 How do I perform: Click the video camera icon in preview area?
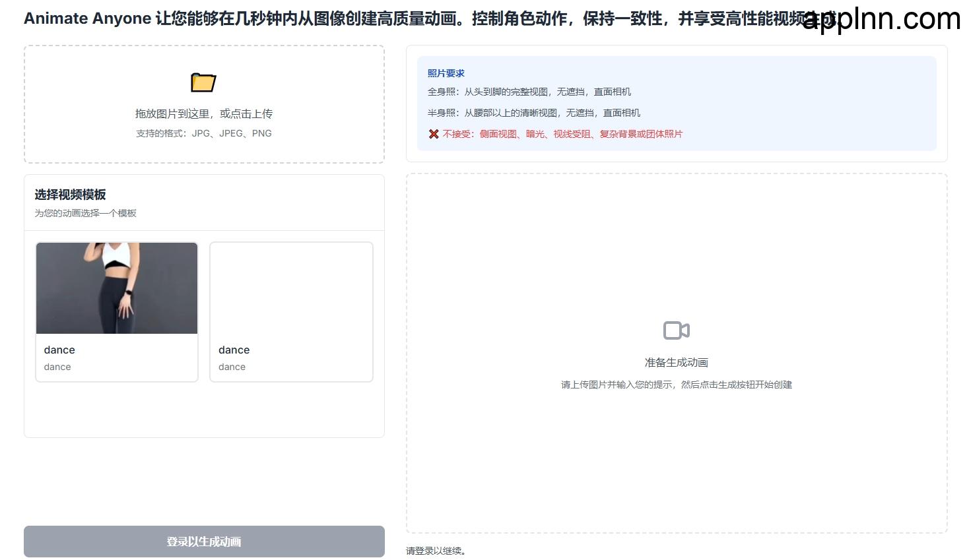(x=677, y=330)
